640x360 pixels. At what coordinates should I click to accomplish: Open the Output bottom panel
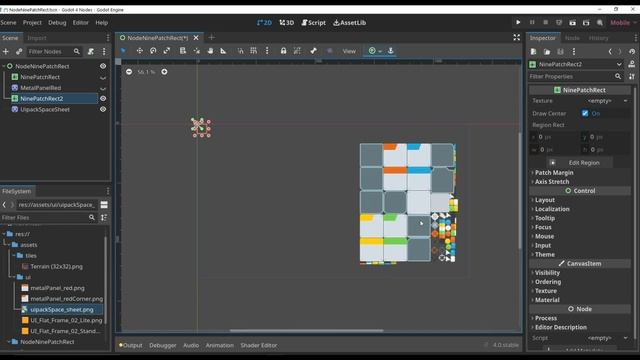131,345
